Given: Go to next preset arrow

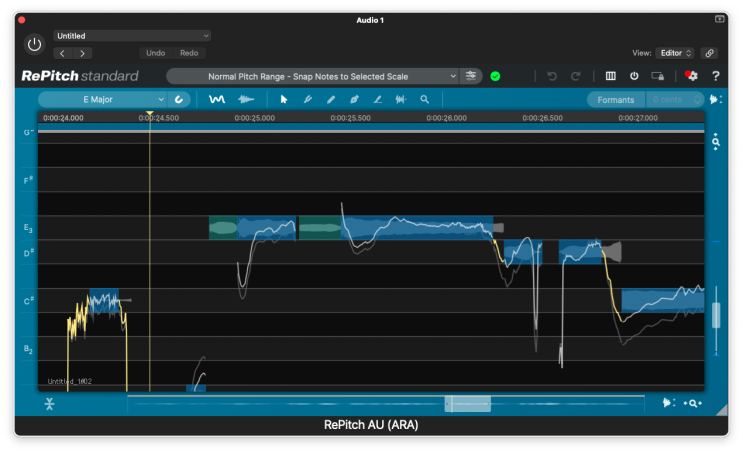Looking at the screenshot, I should pos(82,53).
